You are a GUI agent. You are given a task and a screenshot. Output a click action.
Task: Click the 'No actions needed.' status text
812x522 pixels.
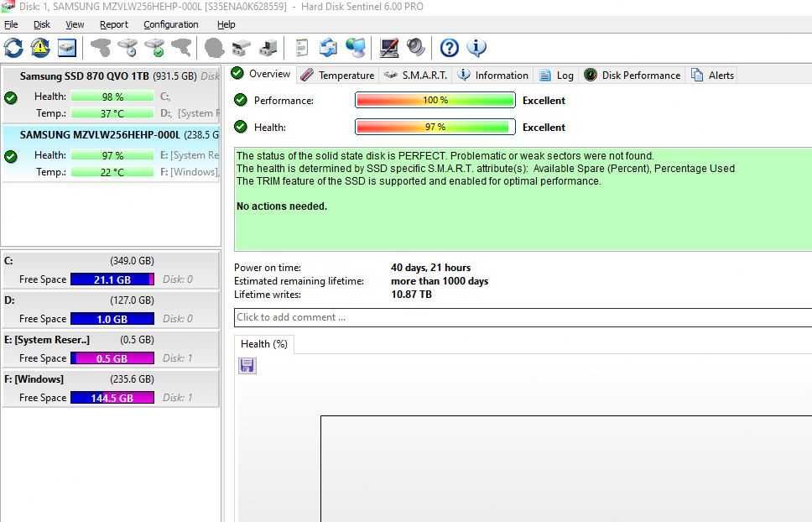tap(282, 206)
